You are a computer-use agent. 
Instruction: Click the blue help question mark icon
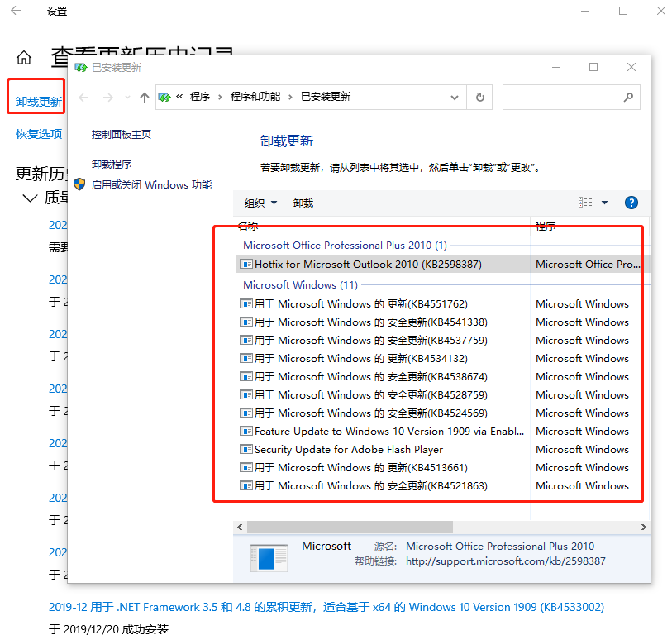click(631, 203)
